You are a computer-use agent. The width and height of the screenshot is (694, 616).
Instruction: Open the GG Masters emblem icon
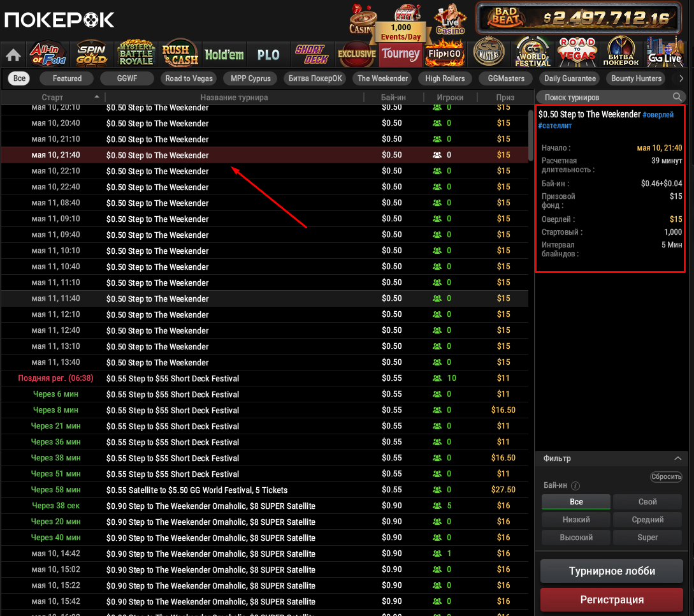tap(489, 52)
